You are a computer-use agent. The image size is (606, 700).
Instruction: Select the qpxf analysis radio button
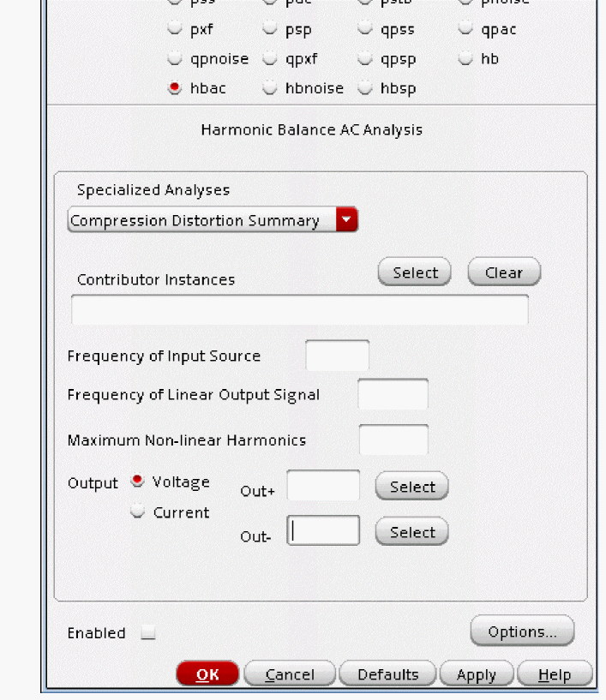click(270, 58)
